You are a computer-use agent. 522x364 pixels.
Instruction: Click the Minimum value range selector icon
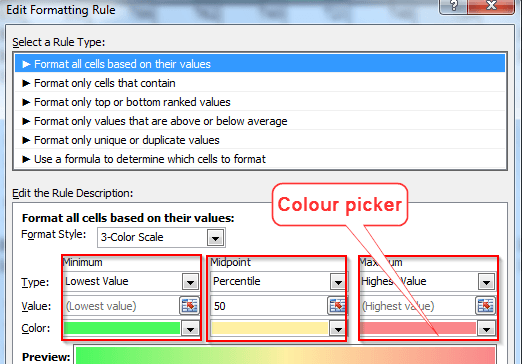click(190, 306)
